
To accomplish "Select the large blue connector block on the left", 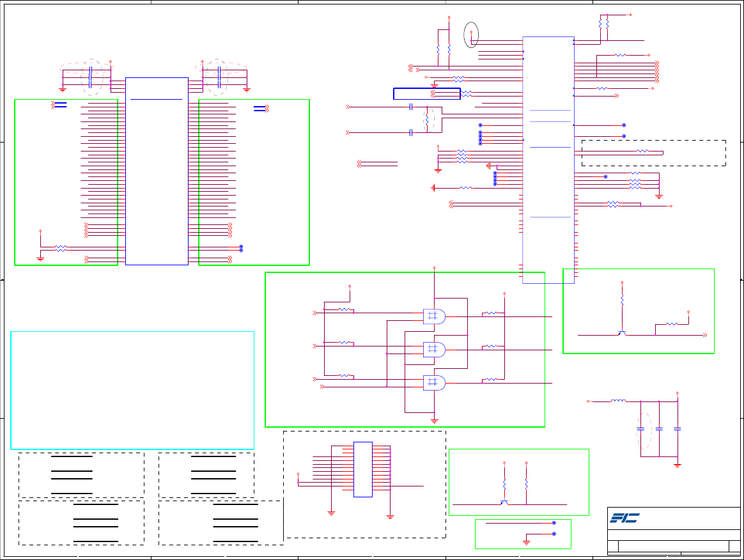I will pos(157,171).
